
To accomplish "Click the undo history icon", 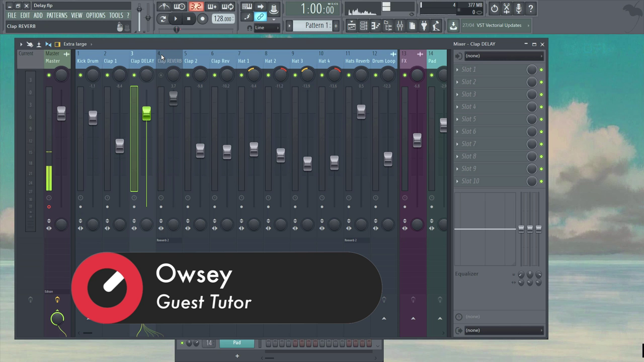I will (x=494, y=9).
